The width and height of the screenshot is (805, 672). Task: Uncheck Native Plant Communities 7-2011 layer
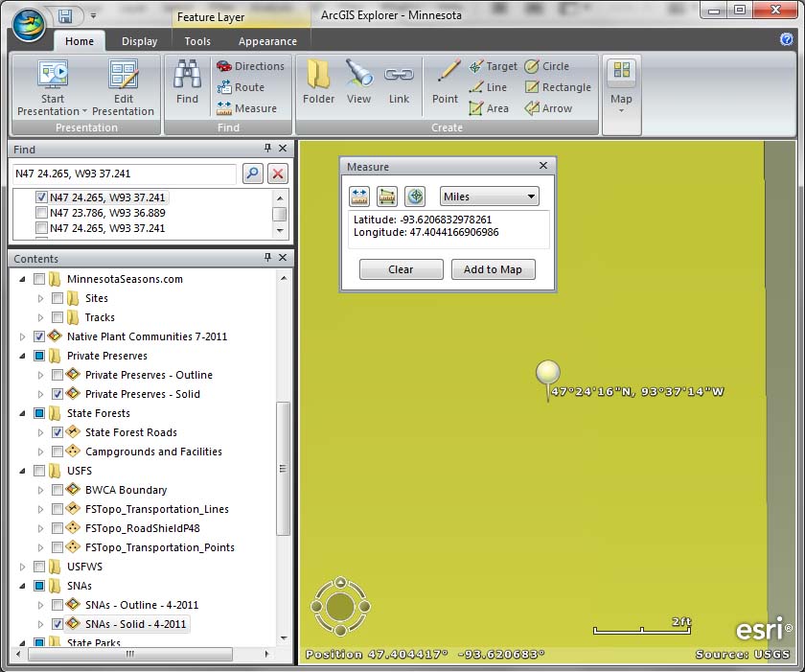coord(39,336)
